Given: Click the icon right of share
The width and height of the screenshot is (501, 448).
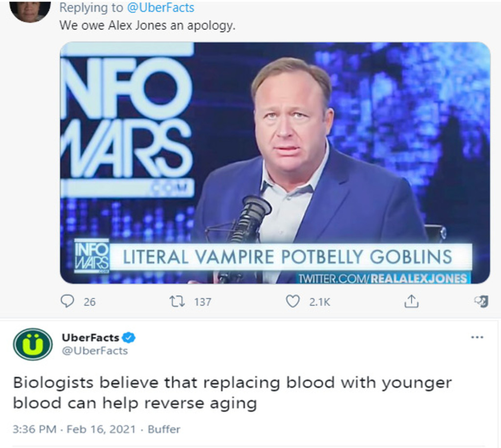Looking at the screenshot, I should (x=481, y=301).
